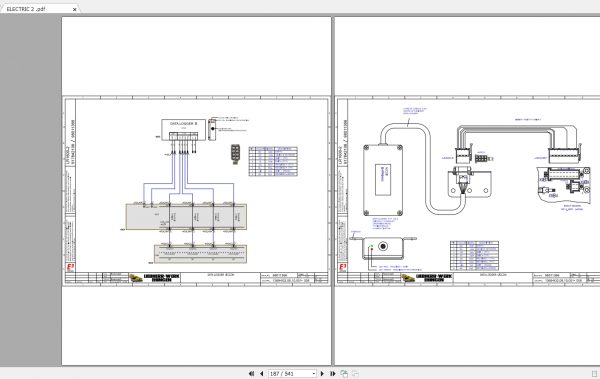
Task: Open the page number dropdown showing 187 / 541
Action: coord(314,374)
